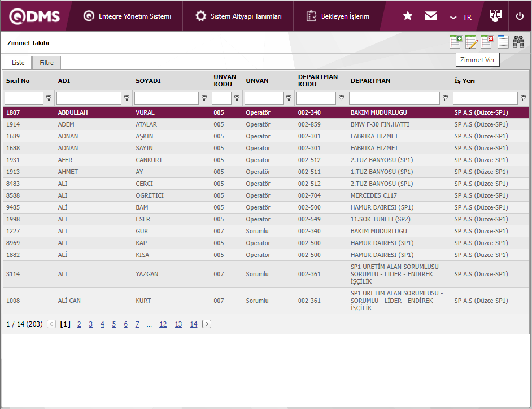The width and height of the screenshot is (532, 409).
Task: Open the TR language dropdown
Action: coord(461,17)
